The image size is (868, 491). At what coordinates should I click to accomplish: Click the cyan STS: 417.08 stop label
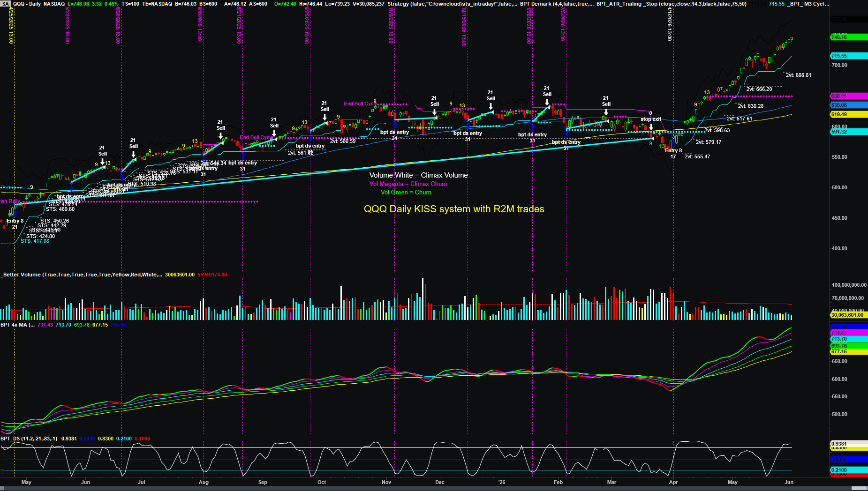coord(35,241)
